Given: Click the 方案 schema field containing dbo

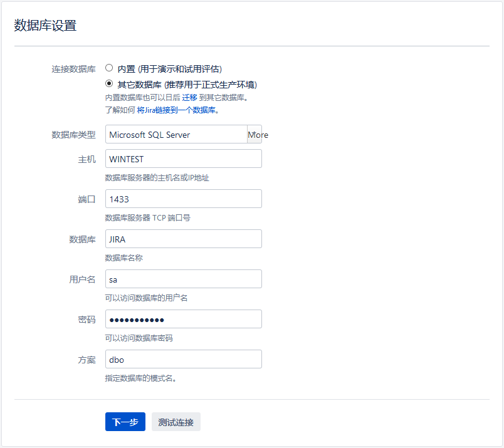Looking at the screenshot, I should click(184, 359).
